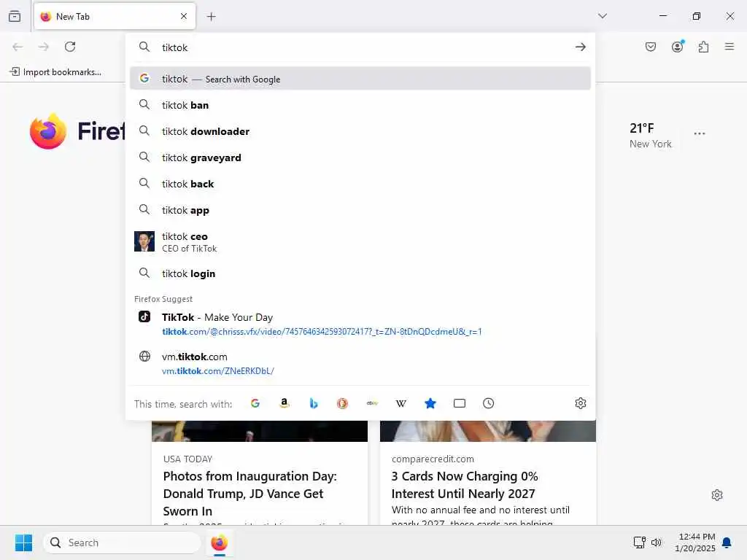Close the New Tab tab

(184, 16)
